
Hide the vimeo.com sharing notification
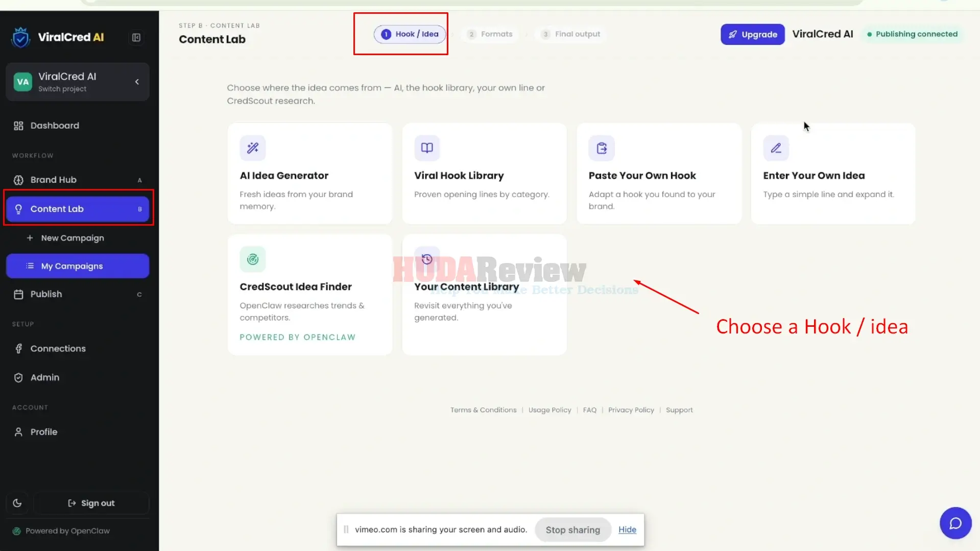click(x=627, y=530)
